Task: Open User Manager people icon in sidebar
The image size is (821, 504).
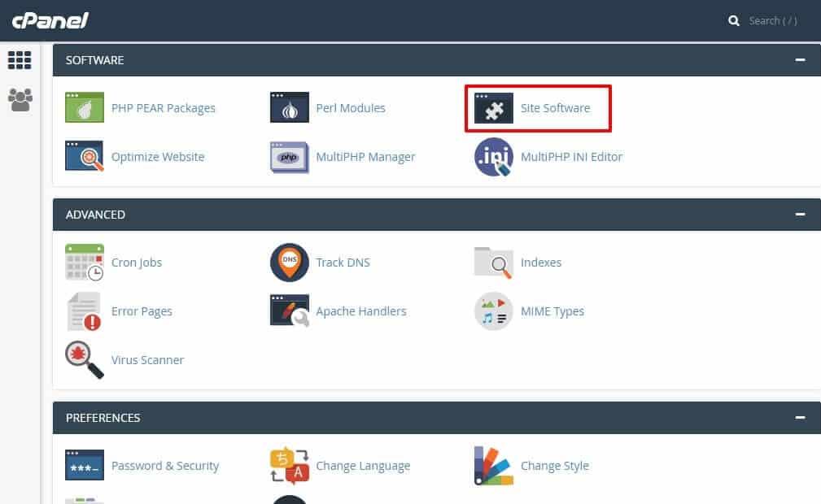Action: click(20, 99)
